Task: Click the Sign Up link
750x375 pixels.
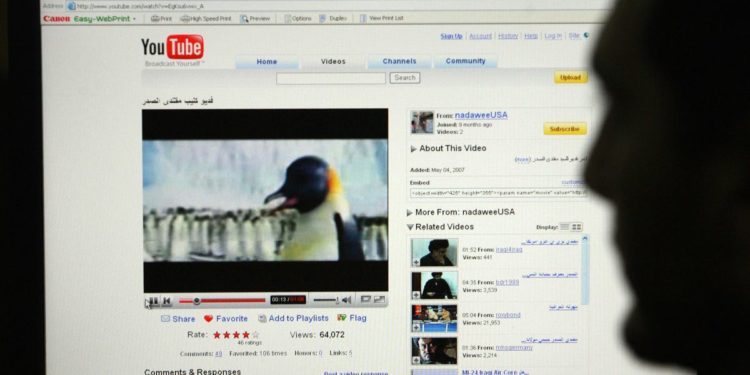Action: (451, 36)
